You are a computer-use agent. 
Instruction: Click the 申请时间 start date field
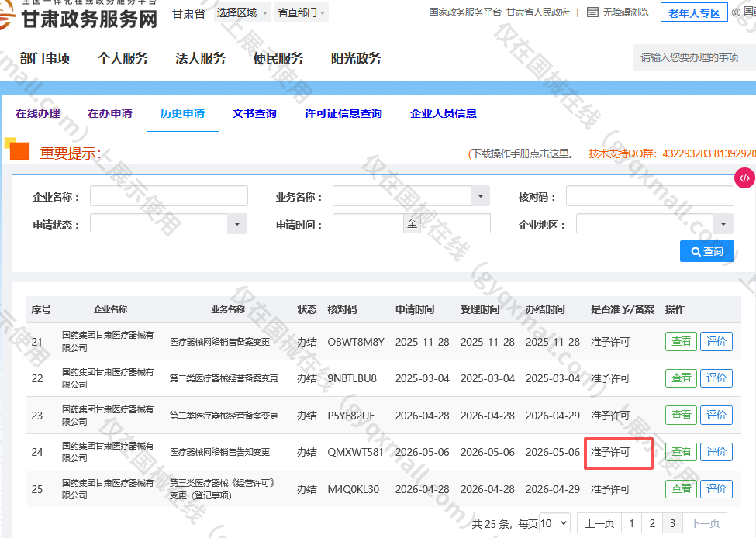point(368,224)
